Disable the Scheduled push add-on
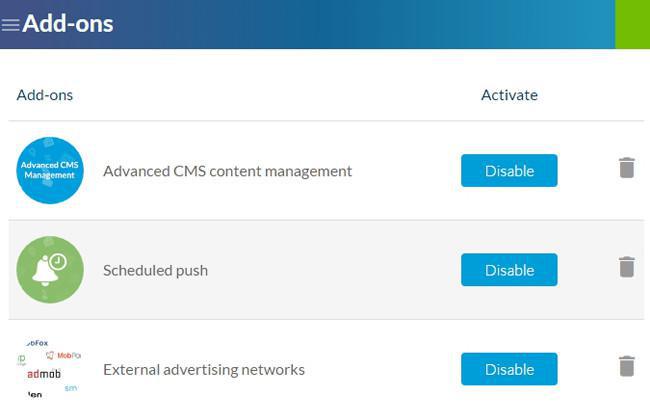650x405 pixels. [x=509, y=270]
